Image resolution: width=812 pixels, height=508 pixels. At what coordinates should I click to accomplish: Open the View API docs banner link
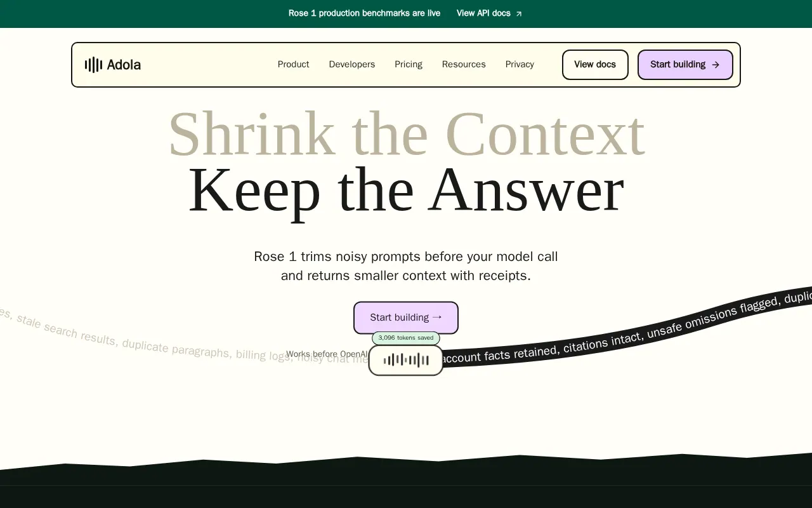[x=489, y=13]
